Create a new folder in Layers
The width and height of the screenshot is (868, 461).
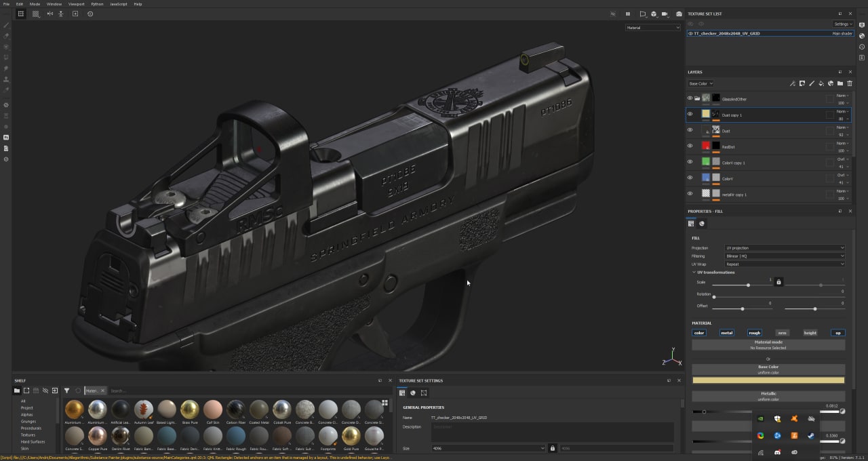click(840, 83)
